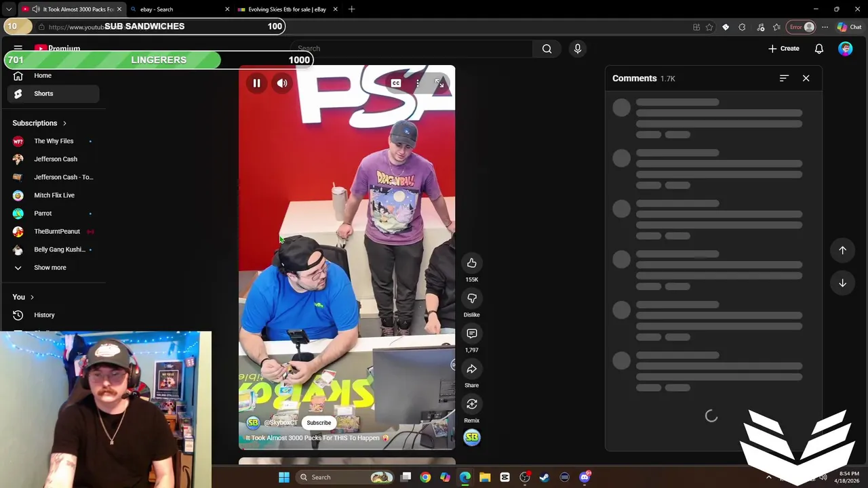Screen dimensions: 868x488
Task: Remix this Short
Action: click(x=472, y=404)
